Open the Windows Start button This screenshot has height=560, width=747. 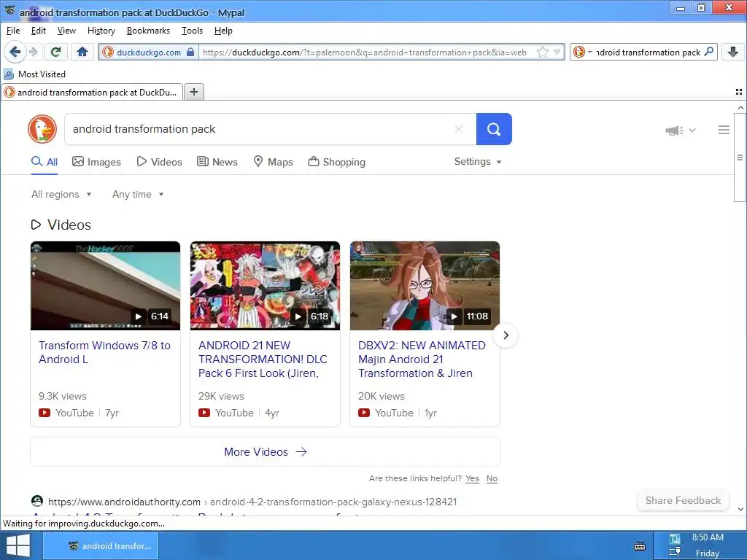(18, 545)
